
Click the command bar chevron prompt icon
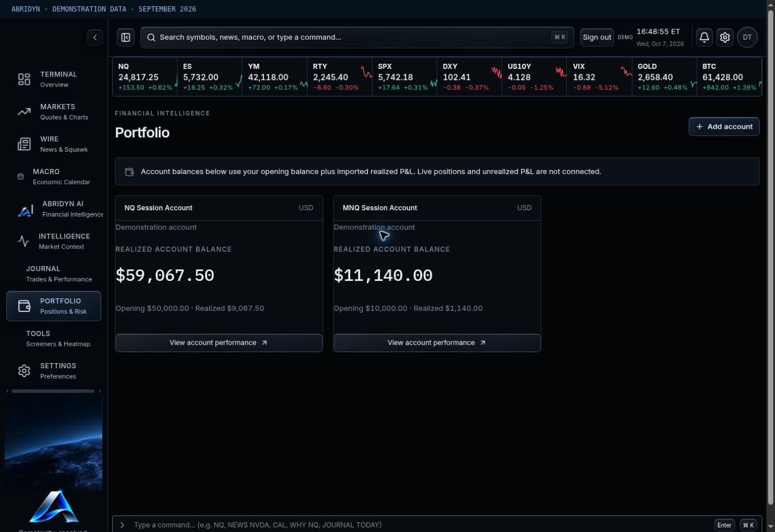122,525
